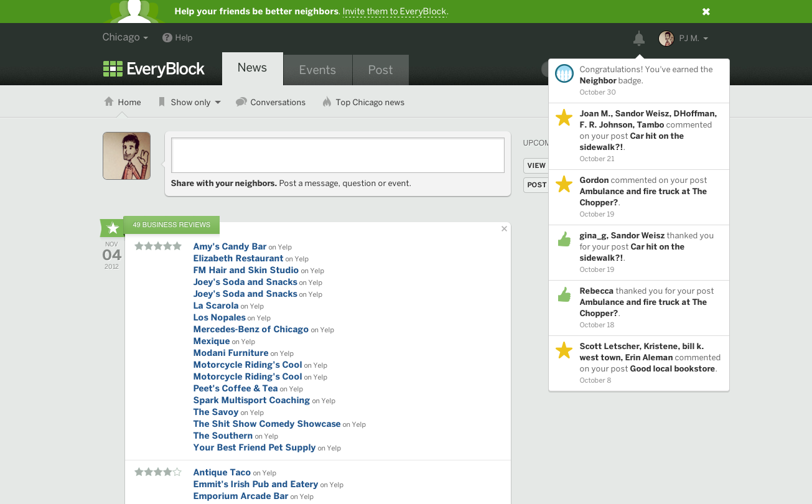Open Rebecca's thanks notification
The height and width of the screenshot is (504, 812).
click(x=639, y=308)
